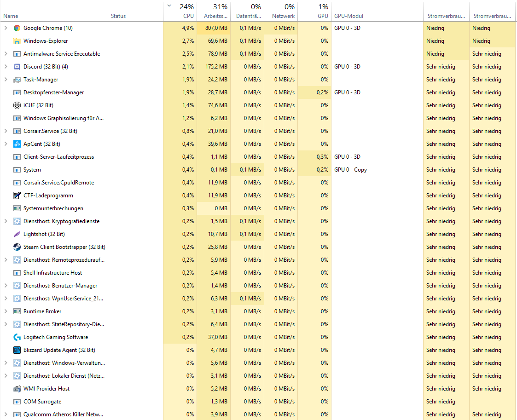Sort by Netzwerk column header

click(283, 16)
